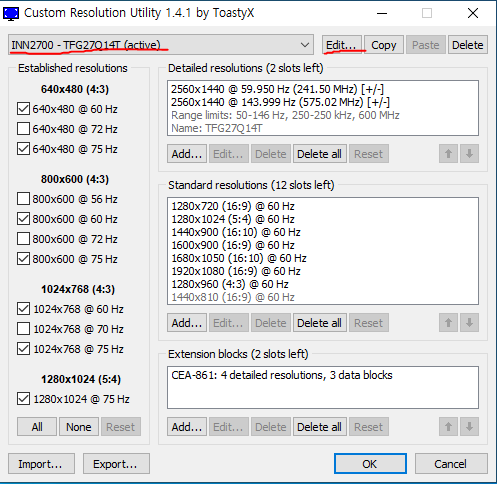The width and height of the screenshot is (497, 484).
Task: Move detailed resolution down with arrow
Action: [x=469, y=154]
